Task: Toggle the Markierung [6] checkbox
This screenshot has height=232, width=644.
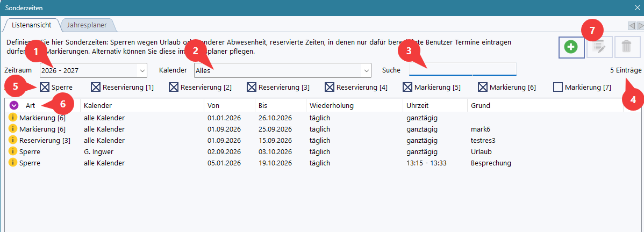Action: 483,87
